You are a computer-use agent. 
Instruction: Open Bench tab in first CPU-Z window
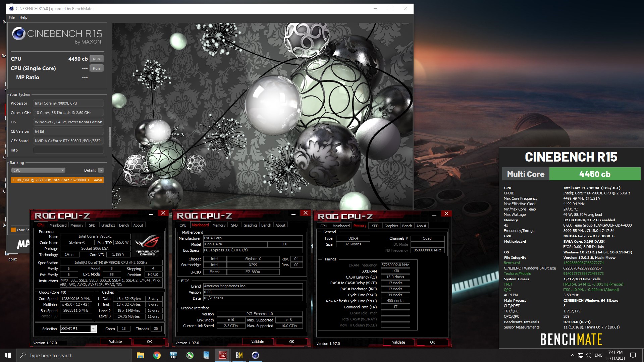[x=124, y=225]
